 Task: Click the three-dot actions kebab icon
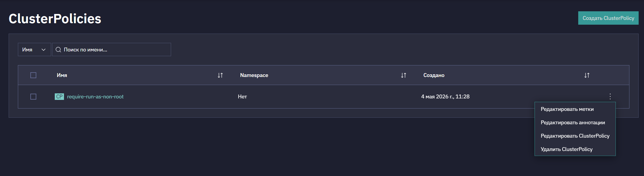pos(610,96)
